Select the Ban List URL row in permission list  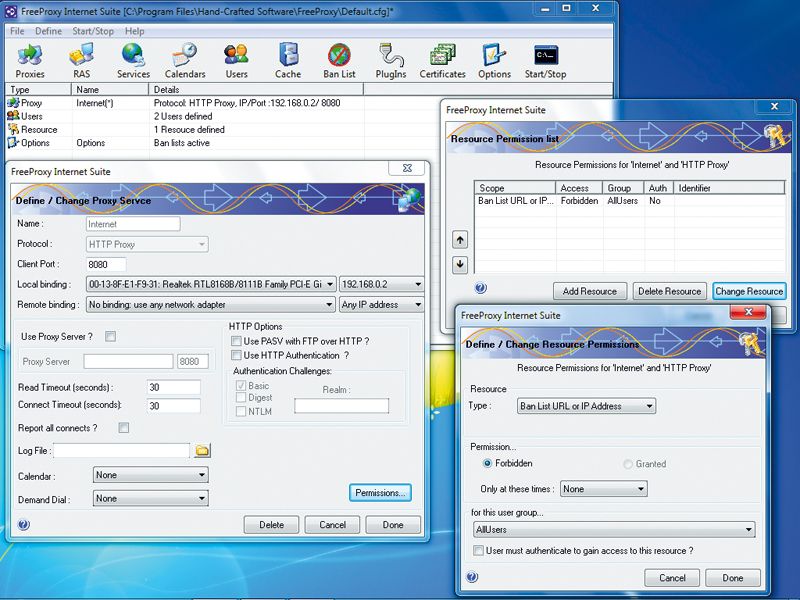coord(630,201)
